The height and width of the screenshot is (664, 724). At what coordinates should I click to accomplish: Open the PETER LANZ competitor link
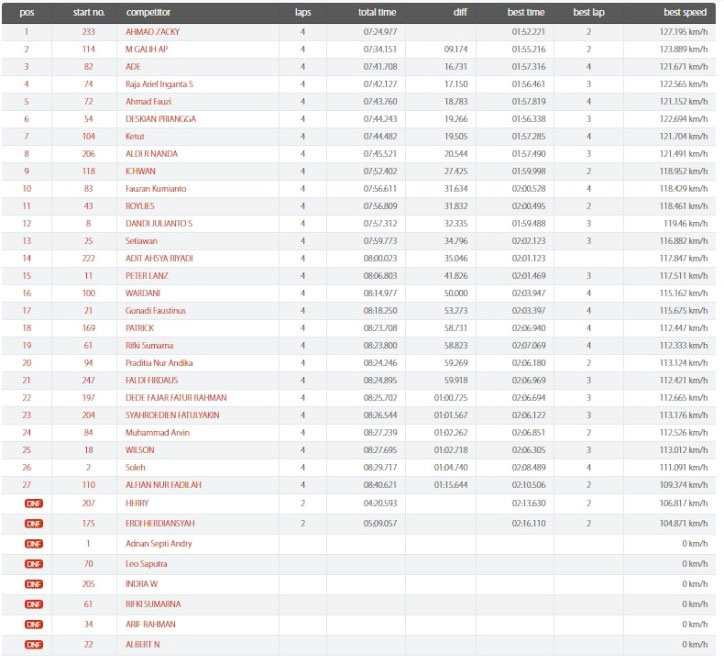click(x=148, y=275)
